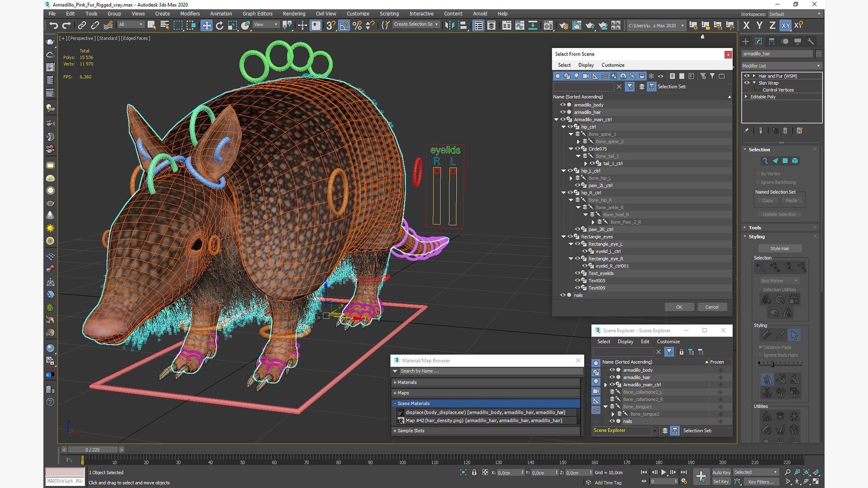Open reference coordinate View dropdown
This screenshot has height=488, width=868.
[x=266, y=24]
